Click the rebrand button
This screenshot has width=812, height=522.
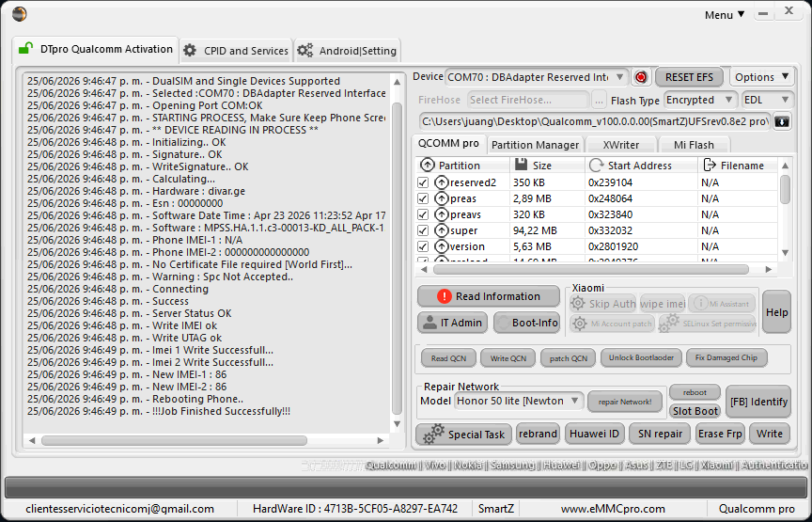click(x=538, y=434)
